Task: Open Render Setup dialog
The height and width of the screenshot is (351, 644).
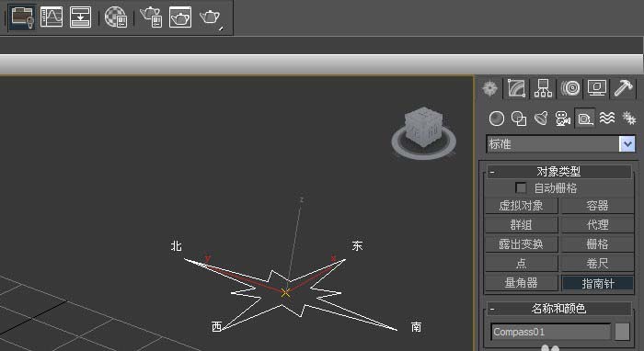Action: pyautogui.click(x=151, y=17)
